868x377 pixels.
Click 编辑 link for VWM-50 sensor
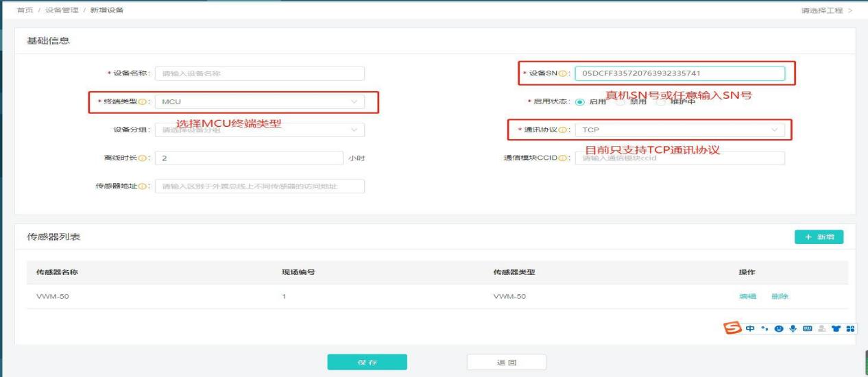(747, 296)
